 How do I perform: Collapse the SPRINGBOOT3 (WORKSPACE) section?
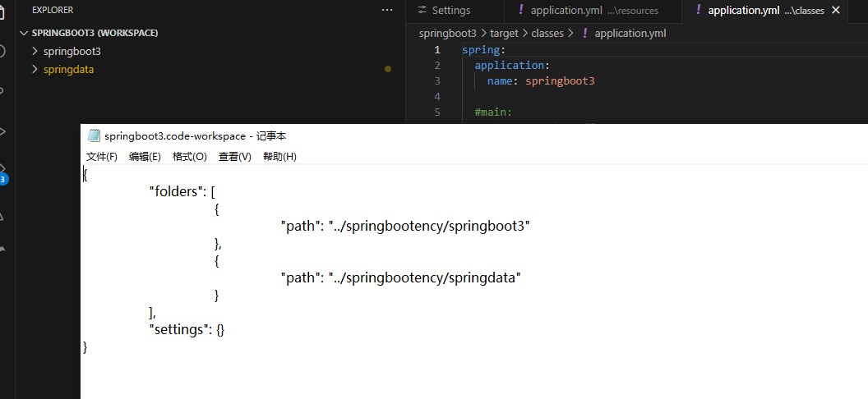tap(22, 33)
